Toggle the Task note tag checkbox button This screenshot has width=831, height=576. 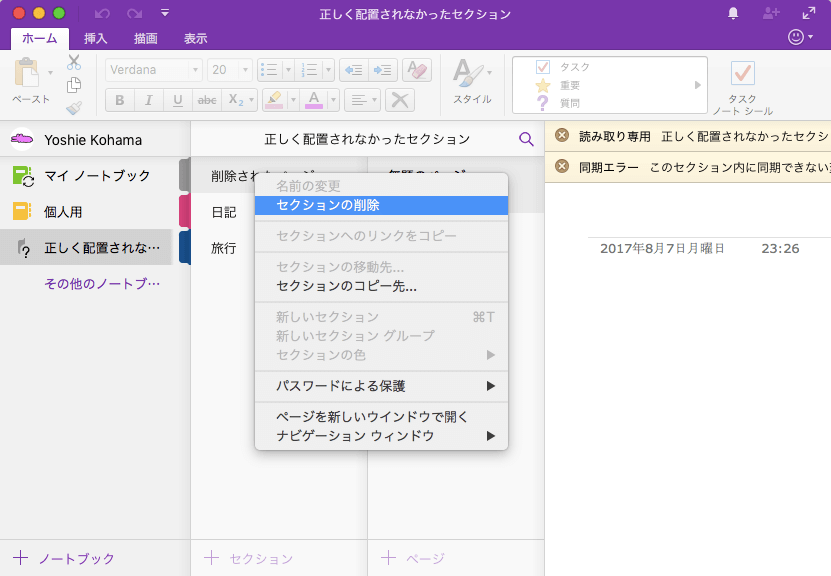(x=742, y=74)
